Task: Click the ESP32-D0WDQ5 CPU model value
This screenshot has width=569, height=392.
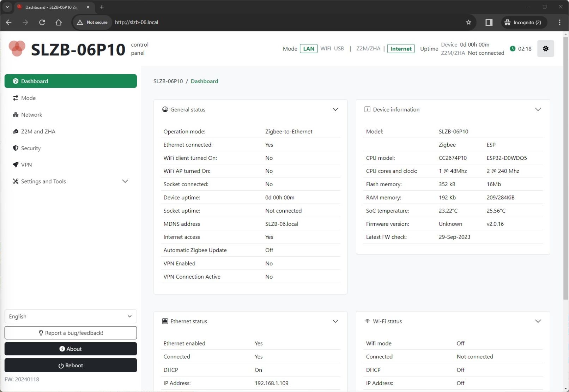Action: [507, 158]
